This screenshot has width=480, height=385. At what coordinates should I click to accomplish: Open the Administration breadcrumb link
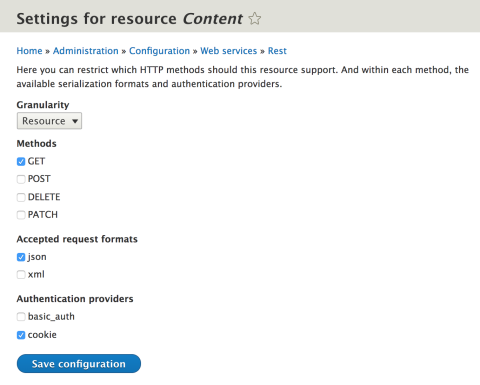86,51
